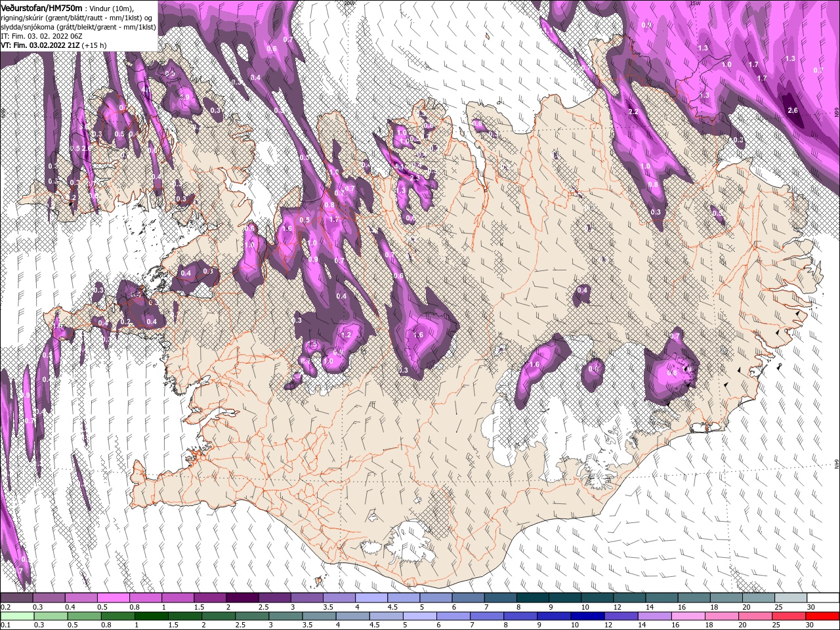Screen dimensions: 840x630
Task: Click the 30 label on the rain scale
Action: [810, 625]
